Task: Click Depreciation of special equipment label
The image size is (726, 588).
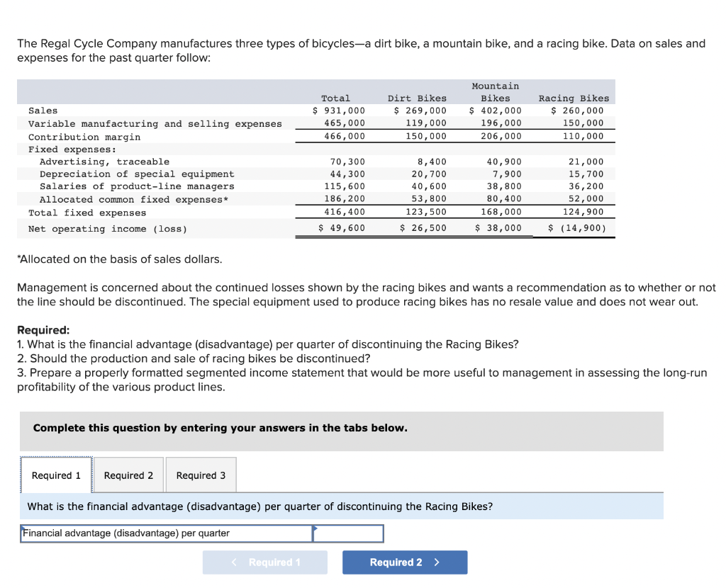Action: (x=137, y=174)
